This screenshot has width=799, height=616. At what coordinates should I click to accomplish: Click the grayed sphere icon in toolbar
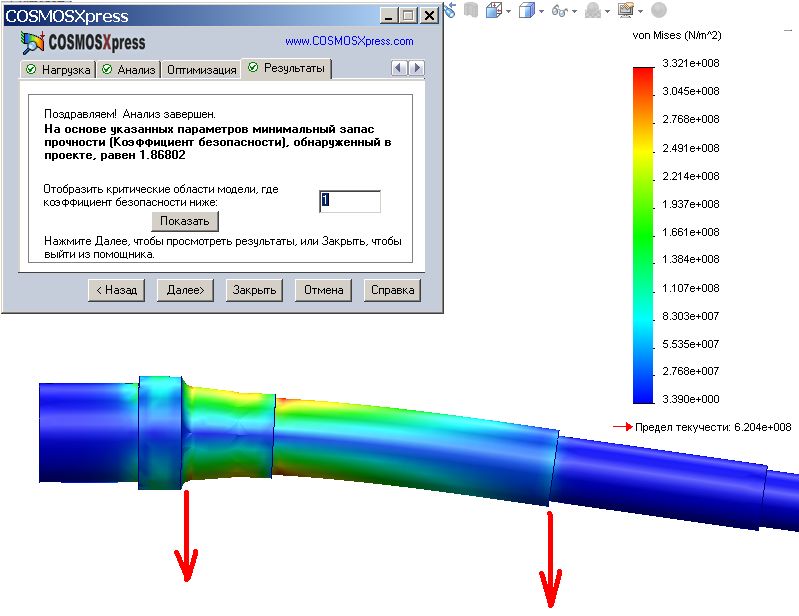(x=659, y=10)
